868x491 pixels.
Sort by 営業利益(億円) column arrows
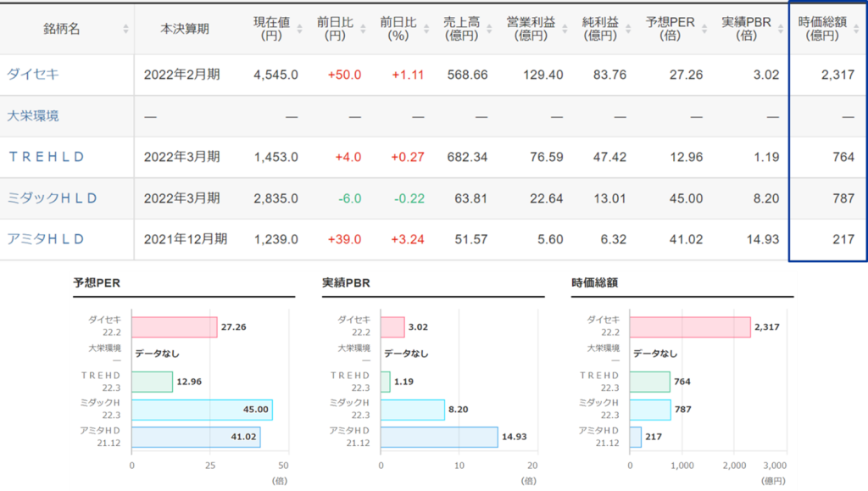565,29
